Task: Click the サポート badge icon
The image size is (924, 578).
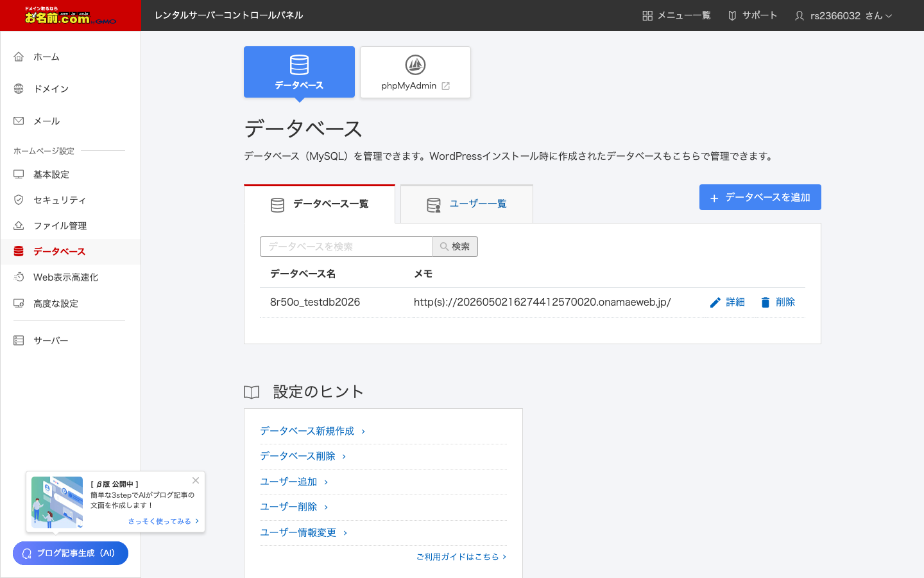Action: coord(732,15)
